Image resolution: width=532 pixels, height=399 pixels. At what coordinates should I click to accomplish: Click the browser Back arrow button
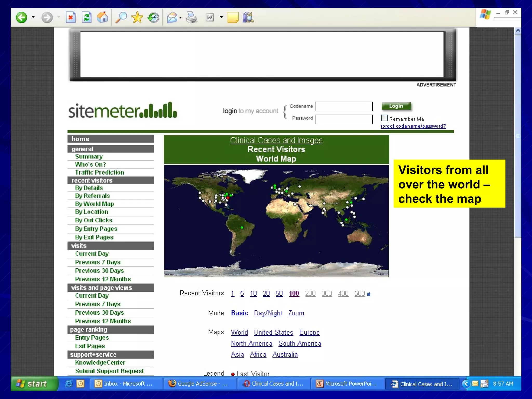pos(21,18)
